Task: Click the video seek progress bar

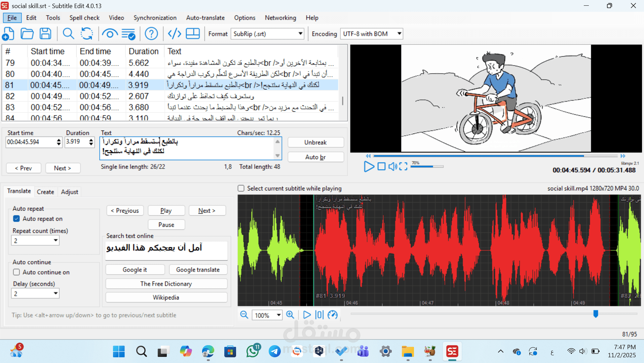Action: tap(495, 156)
